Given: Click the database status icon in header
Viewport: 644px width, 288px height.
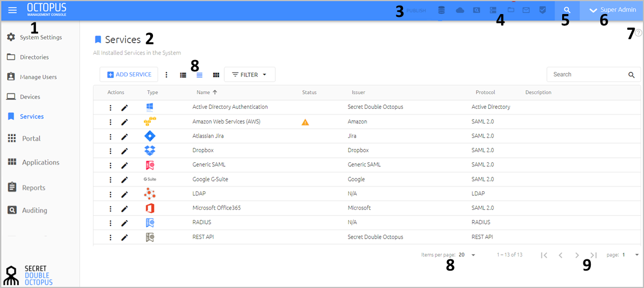Looking at the screenshot, I should [442, 10].
